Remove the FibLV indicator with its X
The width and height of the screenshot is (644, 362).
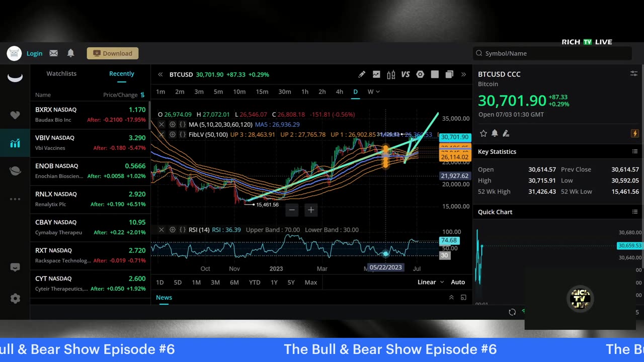click(x=162, y=134)
